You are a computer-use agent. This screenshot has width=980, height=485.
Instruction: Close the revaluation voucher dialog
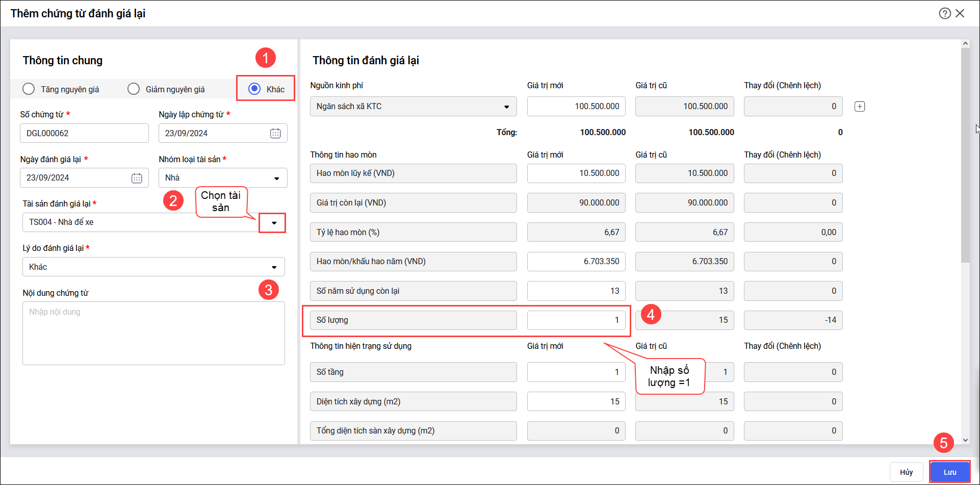[x=960, y=13]
